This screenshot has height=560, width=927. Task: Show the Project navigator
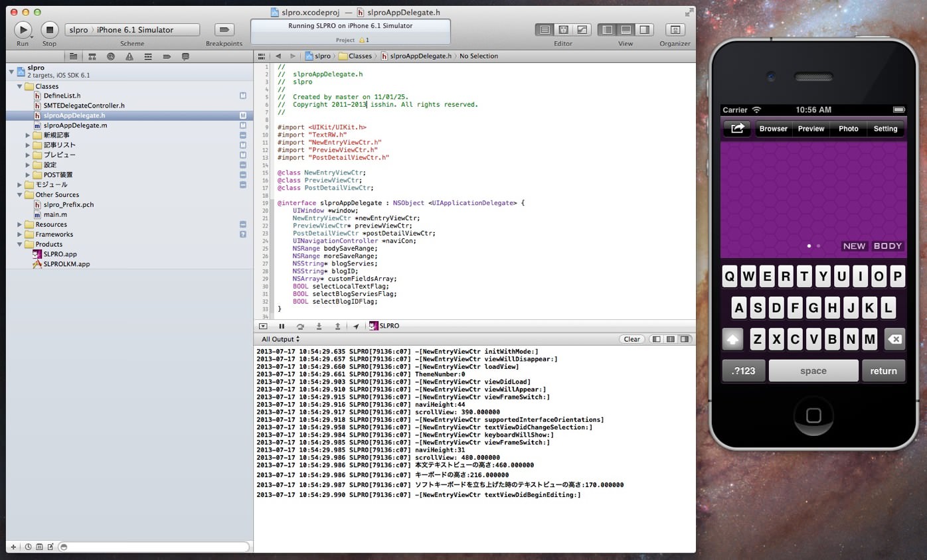coord(73,56)
